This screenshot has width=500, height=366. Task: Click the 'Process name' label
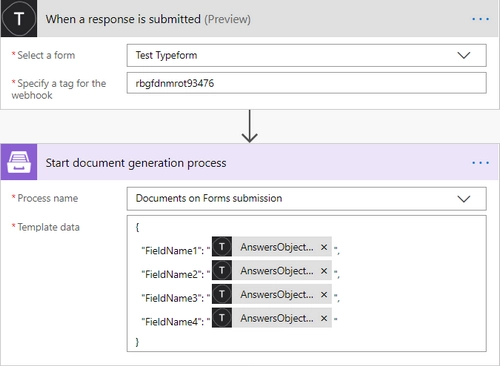pyautogui.click(x=48, y=198)
